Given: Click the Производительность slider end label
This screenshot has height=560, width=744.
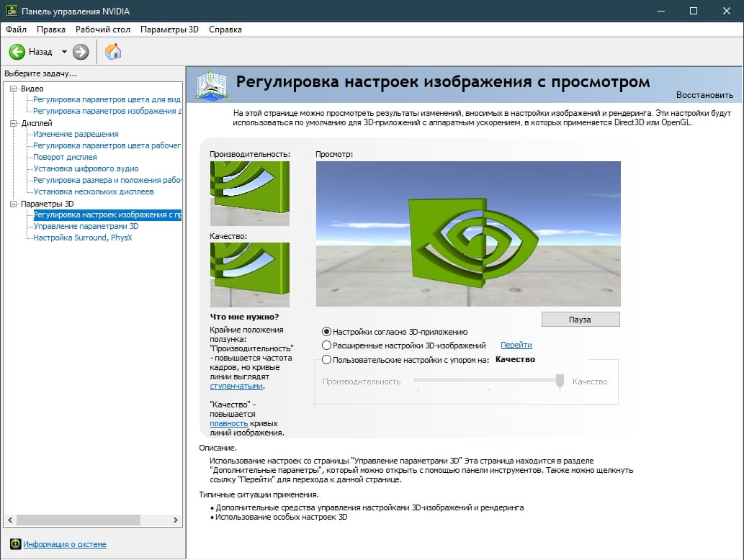Looking at the screenshot, I should point(362,381).
